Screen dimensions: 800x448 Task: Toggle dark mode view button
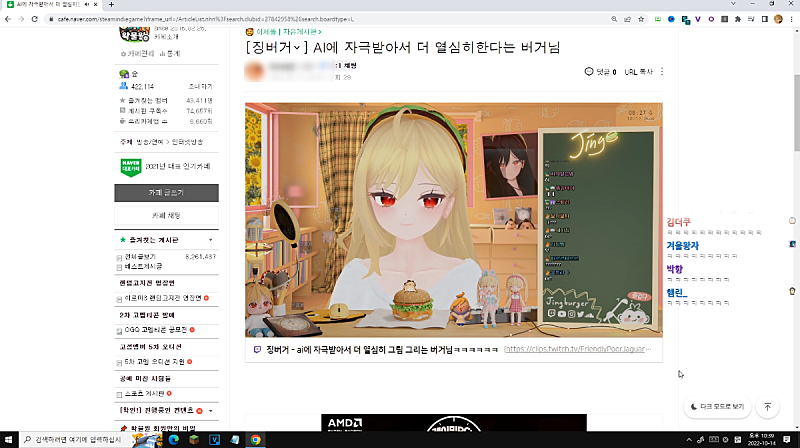click(717, 407)
